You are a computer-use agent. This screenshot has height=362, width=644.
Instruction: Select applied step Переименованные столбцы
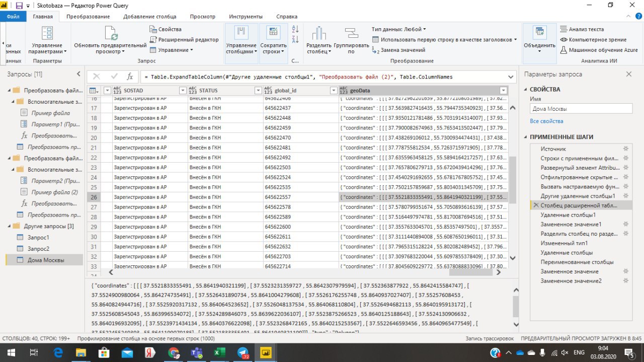tap(577, 262)
